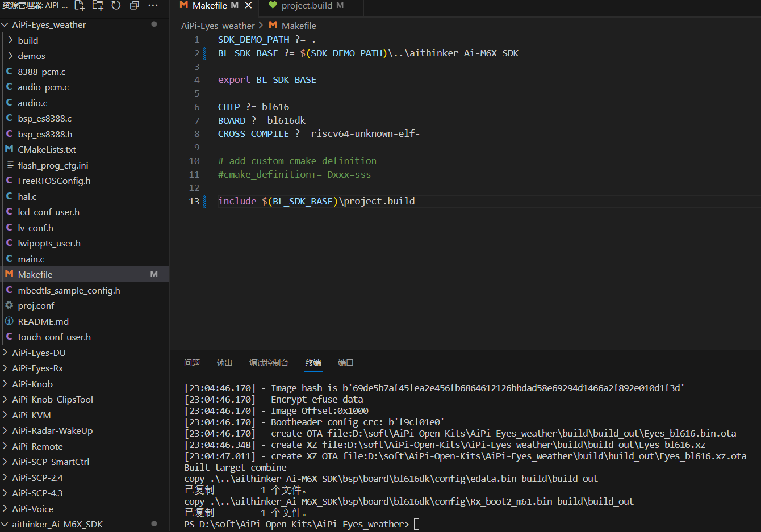Open proj.conf settings file

(85, 306)
